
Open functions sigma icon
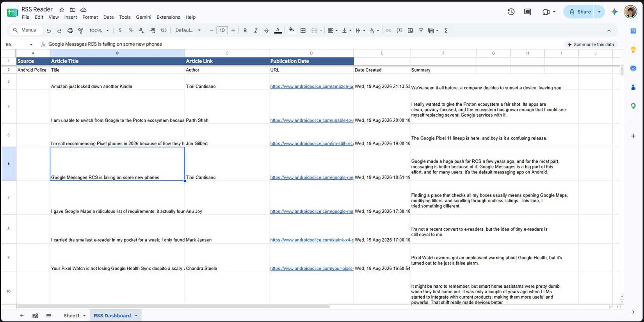446,30
